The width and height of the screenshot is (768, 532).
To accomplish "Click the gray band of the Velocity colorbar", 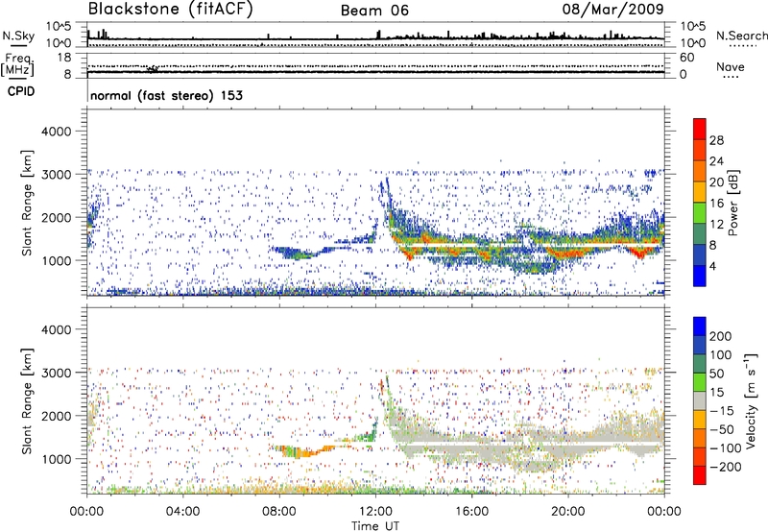I will pos(700,400).
